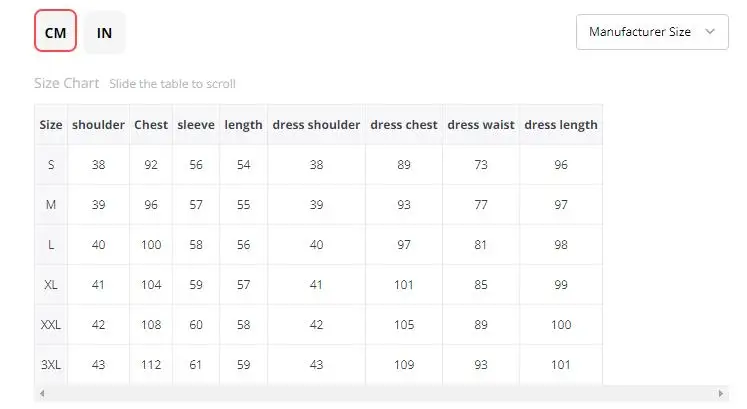This screenshot has height=409, width=747.
Task: Click the dress shoulder column header
Action: click(x=316, y=125)
